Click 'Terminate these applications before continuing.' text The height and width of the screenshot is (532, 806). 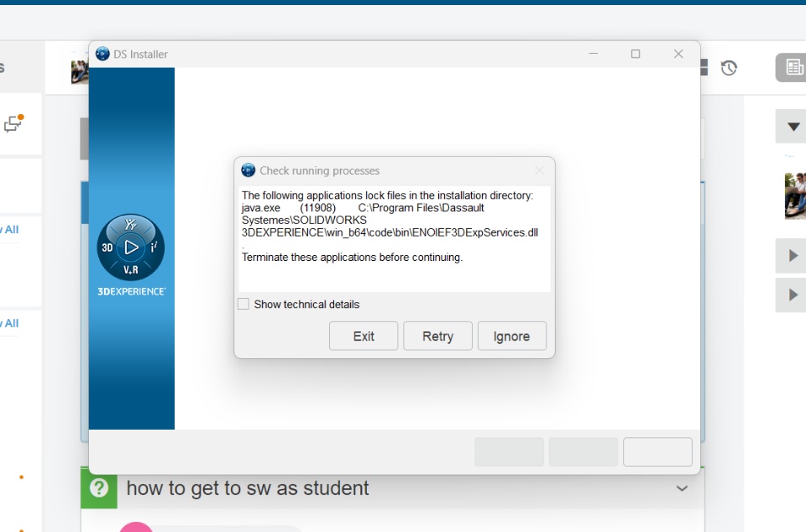[x=352, y=258]
